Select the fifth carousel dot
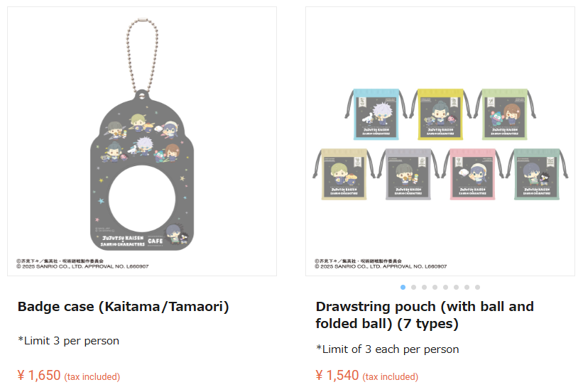Screen dimensions: 583x392 tap(446, 287)
